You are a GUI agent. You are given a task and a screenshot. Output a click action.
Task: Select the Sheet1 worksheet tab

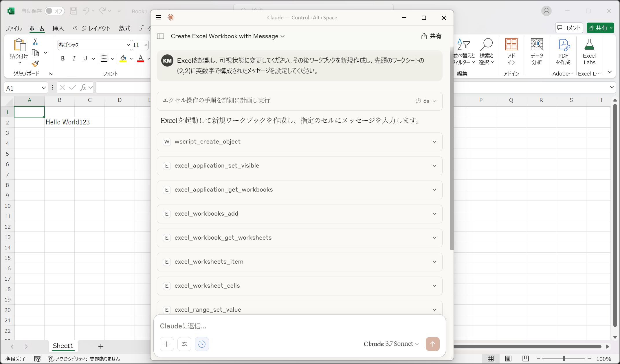63,346
